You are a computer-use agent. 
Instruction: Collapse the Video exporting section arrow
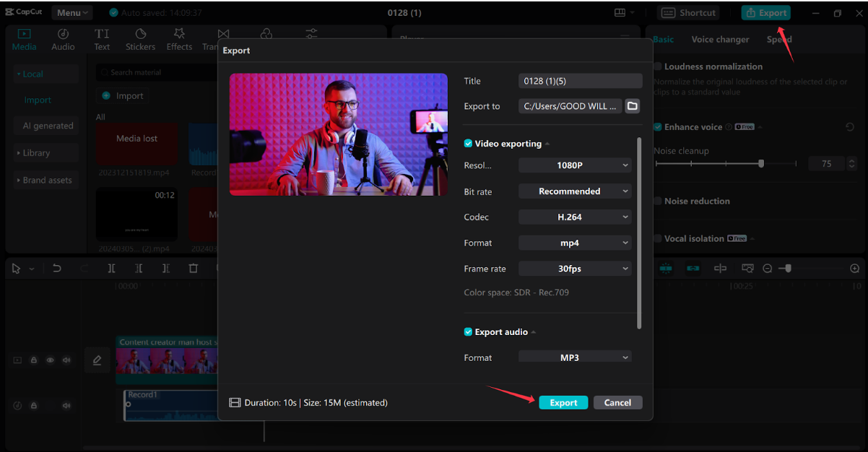[547, 144]
